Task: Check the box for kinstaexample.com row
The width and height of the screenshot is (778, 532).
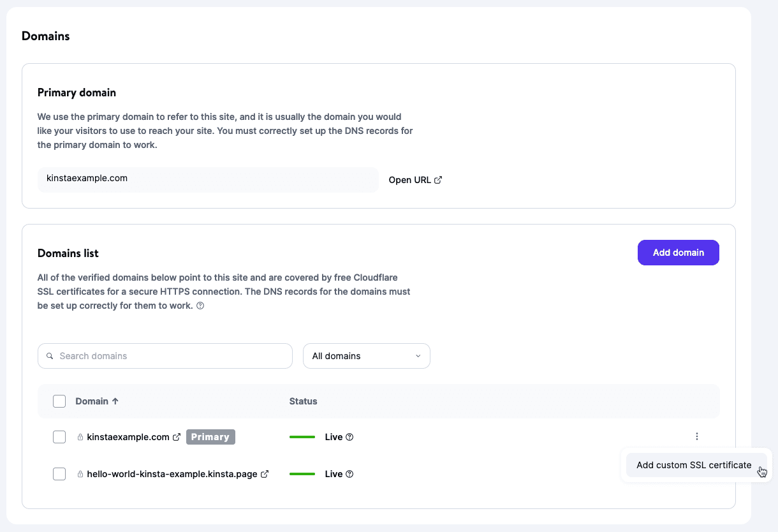Action: tap(59, 437)
